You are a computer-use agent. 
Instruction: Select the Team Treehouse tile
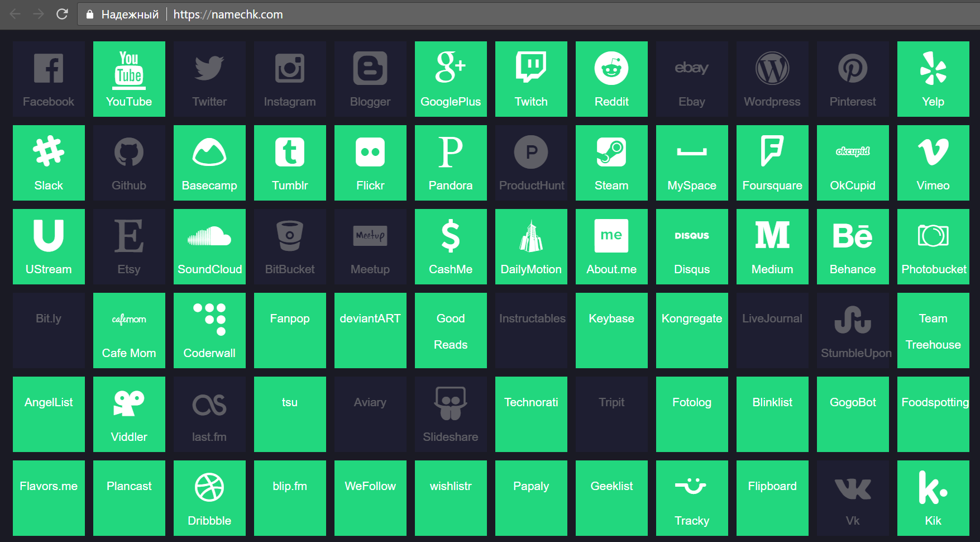[933, 330]
